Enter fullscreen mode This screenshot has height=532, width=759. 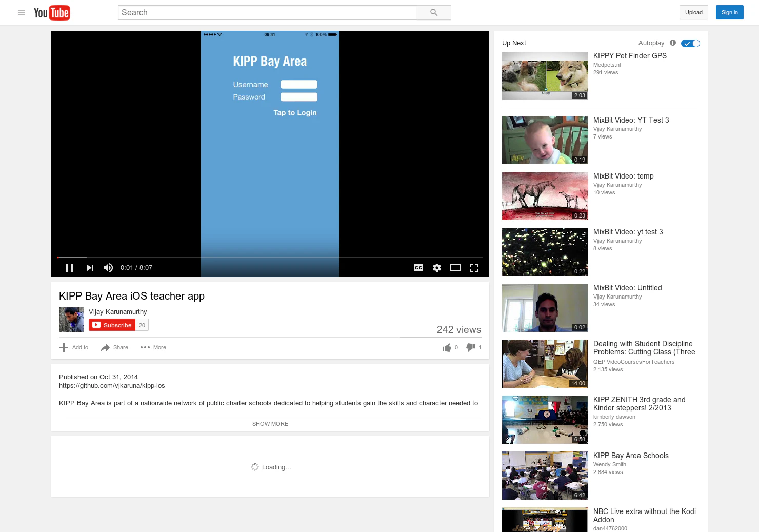(474, 268)
